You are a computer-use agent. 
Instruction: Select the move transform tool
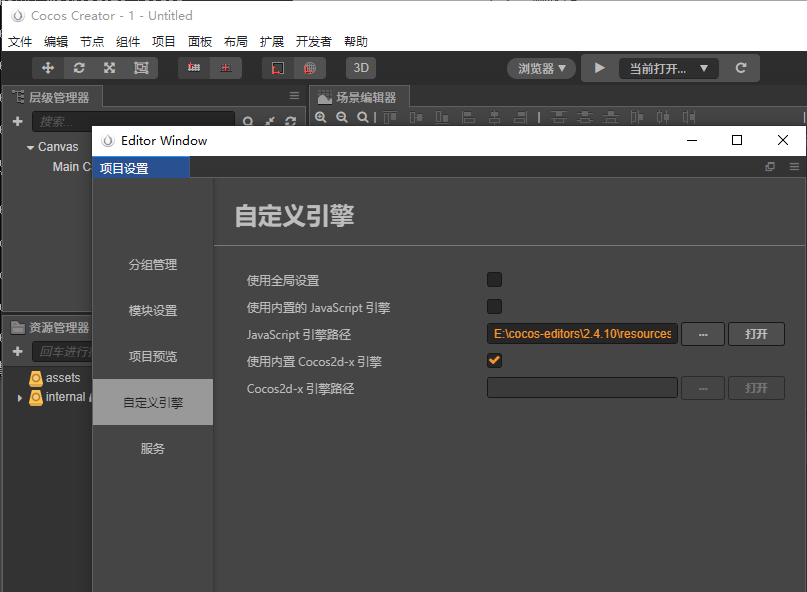48,68
